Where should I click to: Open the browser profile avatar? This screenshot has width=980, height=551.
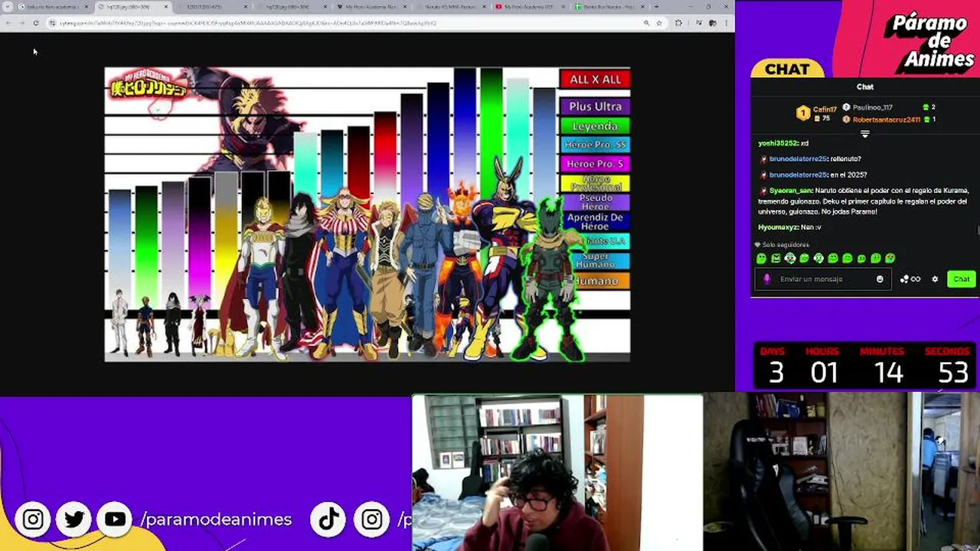coord(713,23)
